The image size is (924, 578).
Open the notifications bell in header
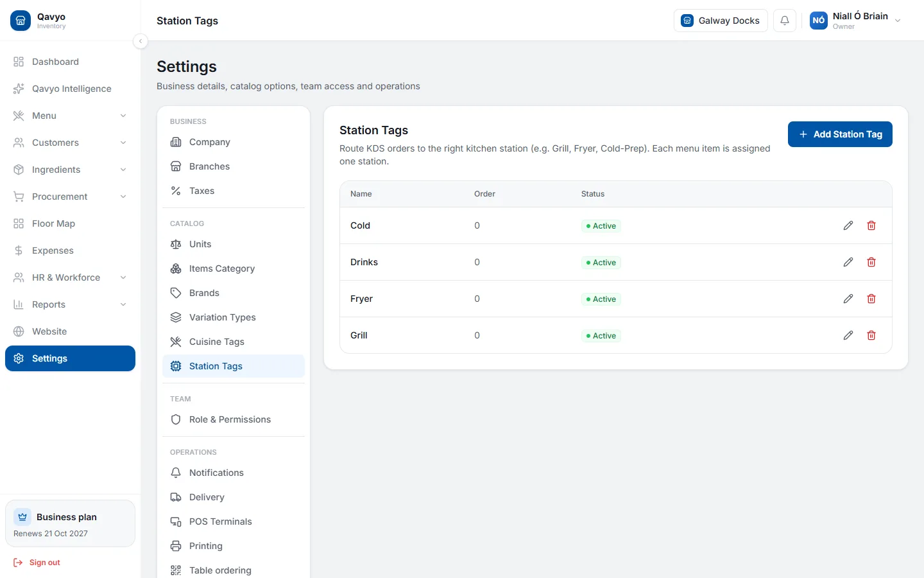point(785,21)
